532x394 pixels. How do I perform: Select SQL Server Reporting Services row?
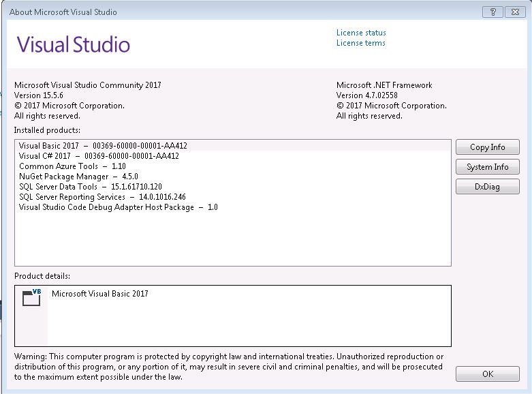233,197
